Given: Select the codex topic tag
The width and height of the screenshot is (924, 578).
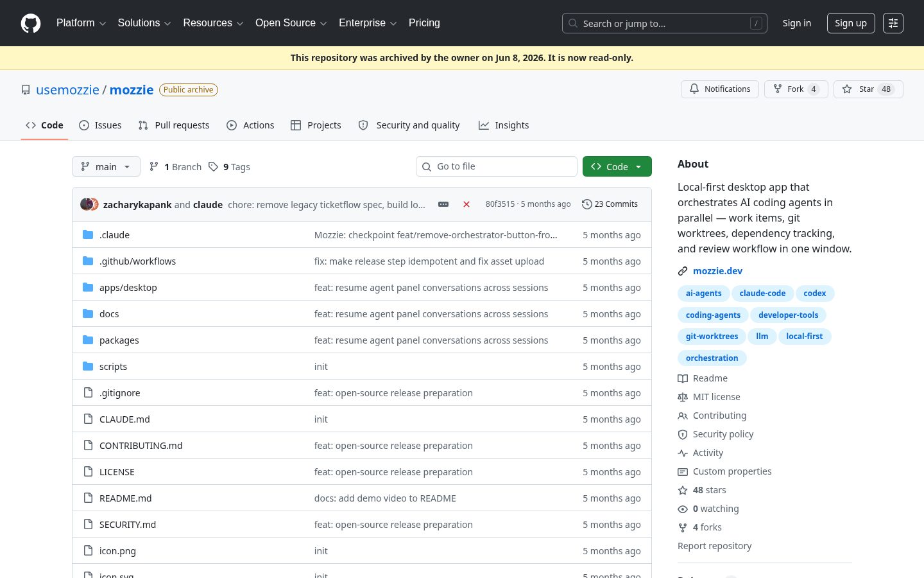Looking at the screenshot, I should pyautogui.click(x=815, y=293).
